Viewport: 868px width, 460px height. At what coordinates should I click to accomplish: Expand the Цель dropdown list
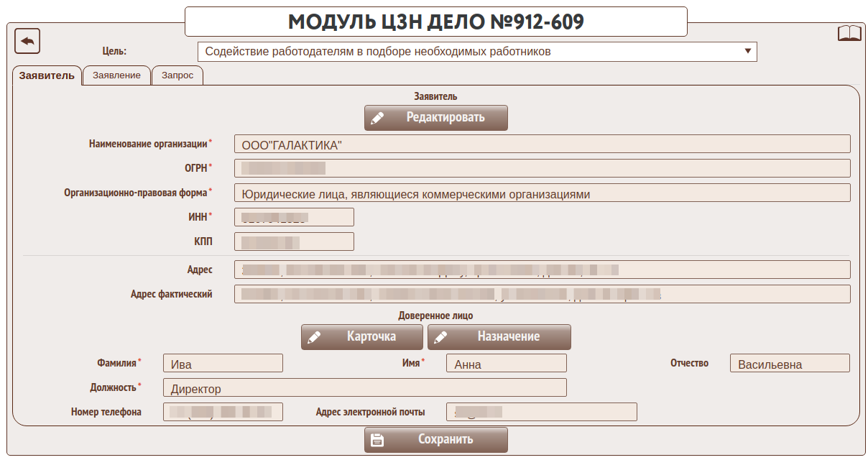[x=747, y=51]
